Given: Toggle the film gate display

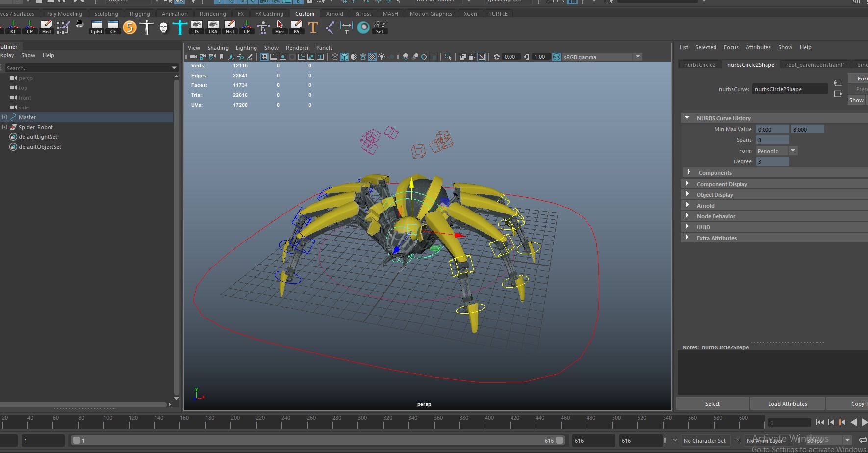Looking at the screenshot, I should point(274,57).
